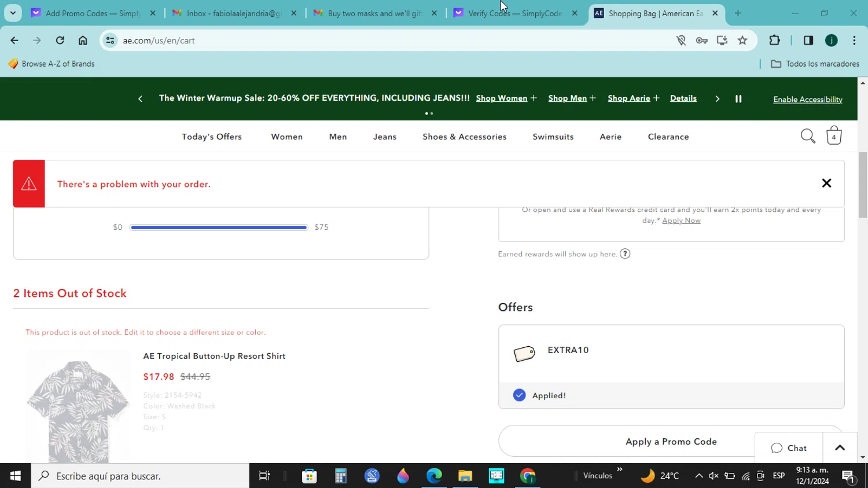868x488 pixels.
Task: Open AE Tropical Button-Up Resort Shirt link
Action: (214, 356)
